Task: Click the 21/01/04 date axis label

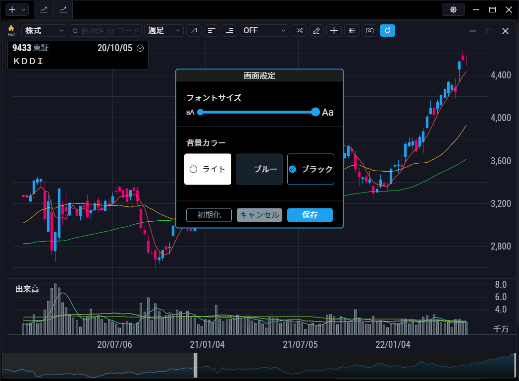Action: [x=207, y=344]
